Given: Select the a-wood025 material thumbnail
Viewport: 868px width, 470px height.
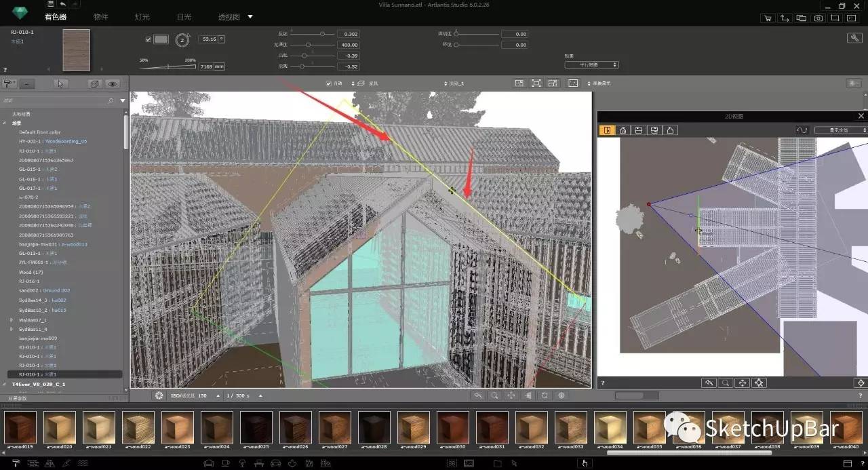Looking at the screenshot, I should pyautogui.click(x=256, y=428).
